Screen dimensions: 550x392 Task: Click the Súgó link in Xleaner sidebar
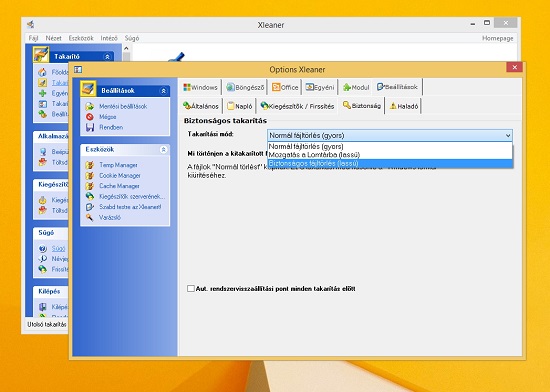58,249
